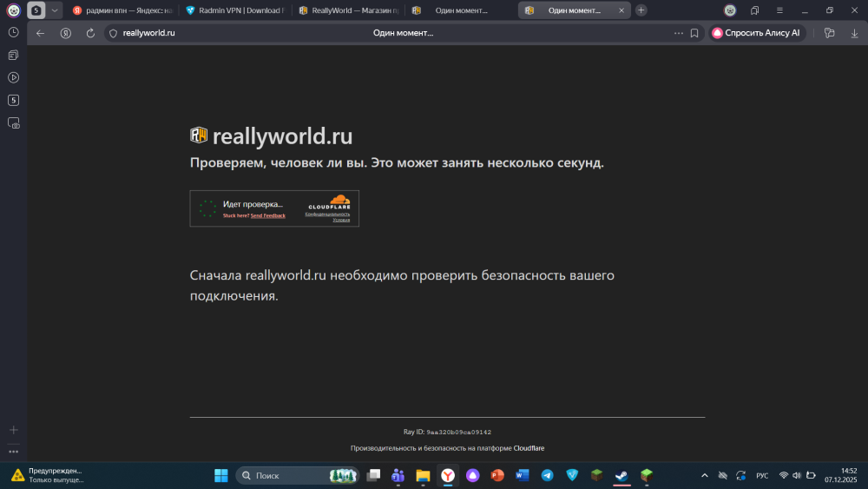Screen dimensions: 868x489
Task: Open Steam from taskbar
Action: pos(621,475)
